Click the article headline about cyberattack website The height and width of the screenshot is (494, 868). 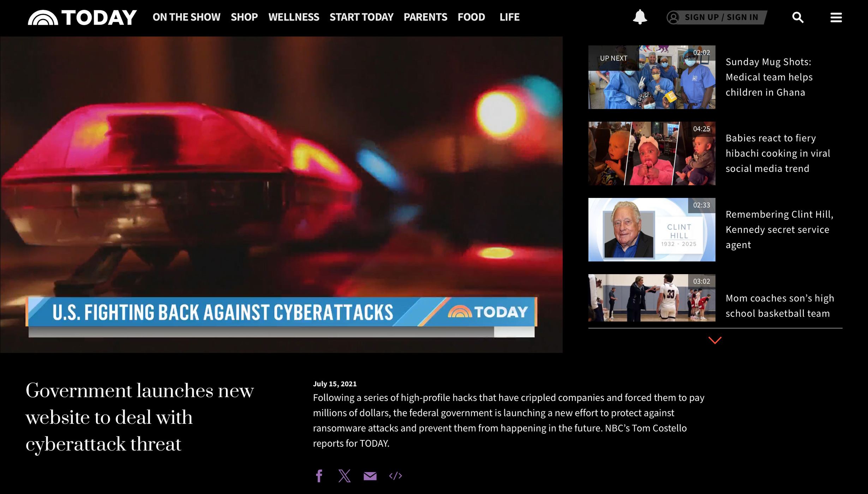[140, 417]
